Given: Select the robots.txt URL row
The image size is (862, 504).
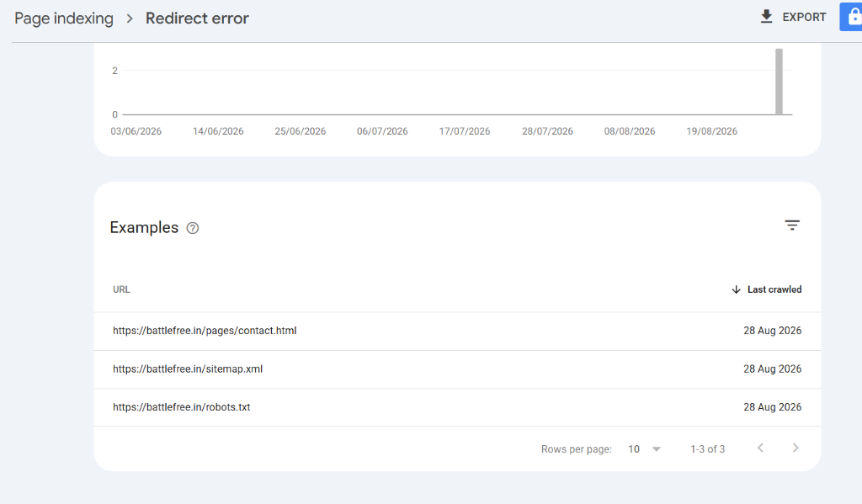Looking at the screenshot, I should [x=457, y=407].
